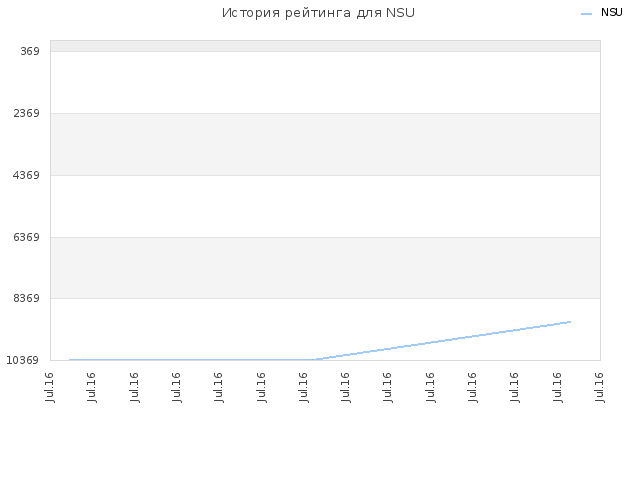Click where the NSU line begins rising
This screenshot has height=480, width=640.
pyautogui.click(x=313, y=360)
